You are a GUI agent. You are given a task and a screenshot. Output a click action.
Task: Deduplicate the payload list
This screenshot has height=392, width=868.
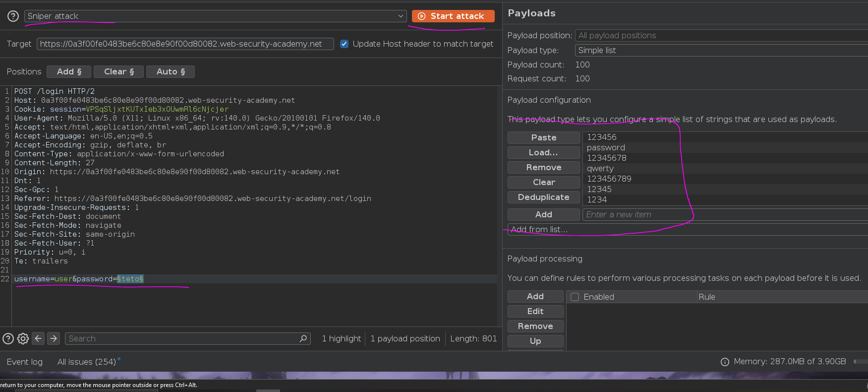pyautogui.click(x=544, y=197)
